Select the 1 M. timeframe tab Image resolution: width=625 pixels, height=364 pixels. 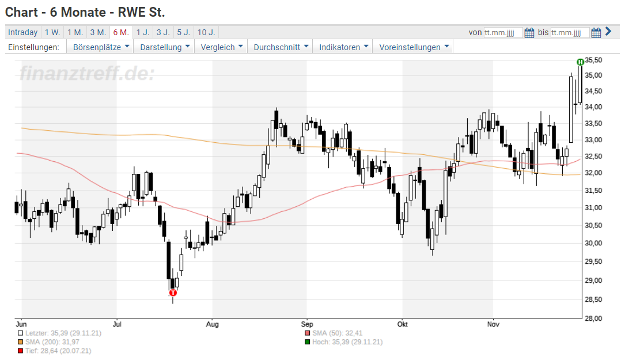[75, 32]
